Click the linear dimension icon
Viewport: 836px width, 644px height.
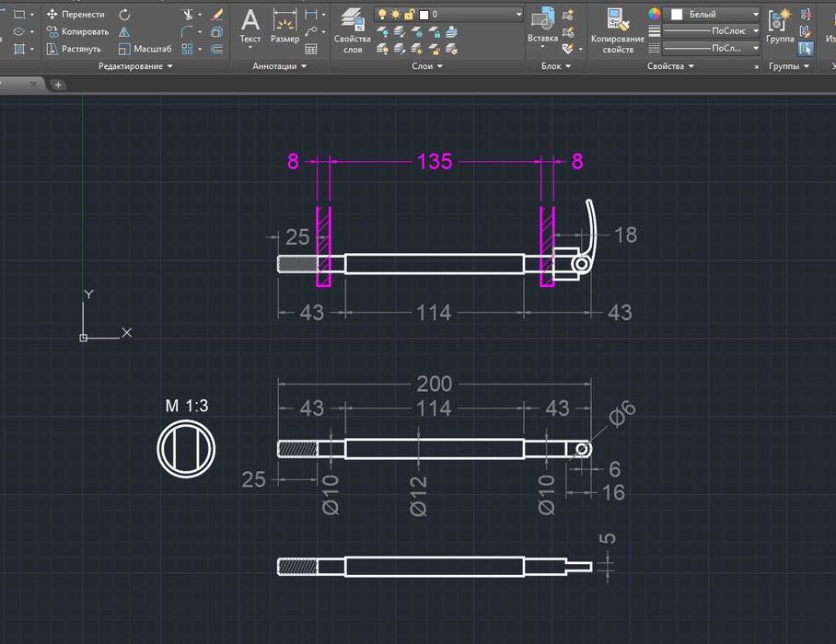(311, 15)
